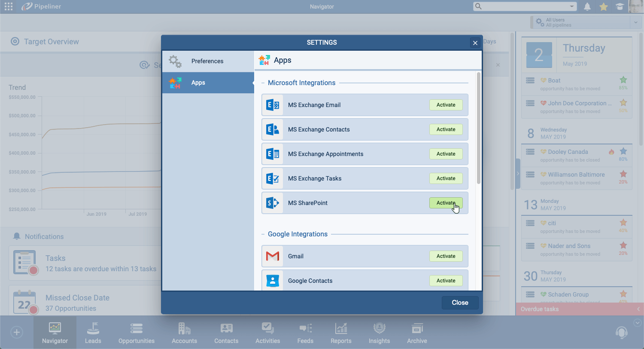
Task: Activate Gmail integration
Action: 446,256
